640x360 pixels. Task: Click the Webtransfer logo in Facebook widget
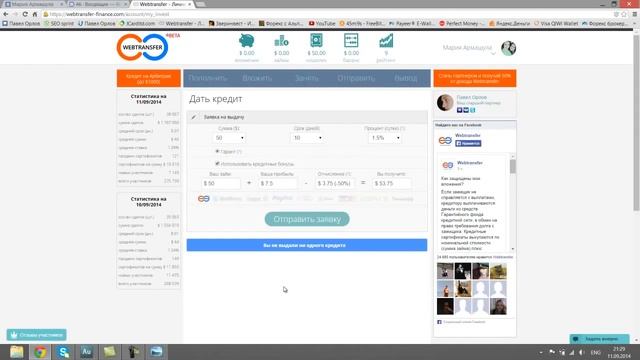click(445, 140)
